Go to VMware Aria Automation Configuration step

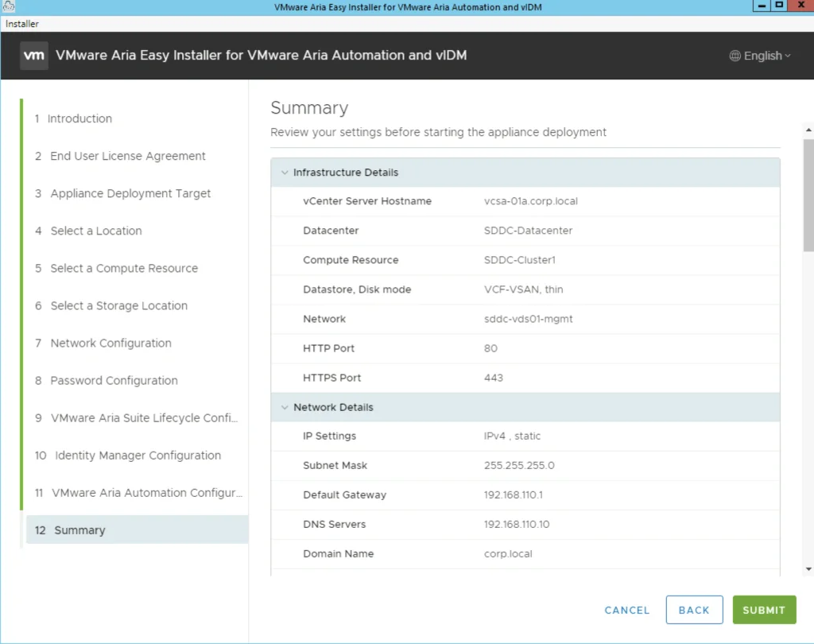click(x=138, y=492)
